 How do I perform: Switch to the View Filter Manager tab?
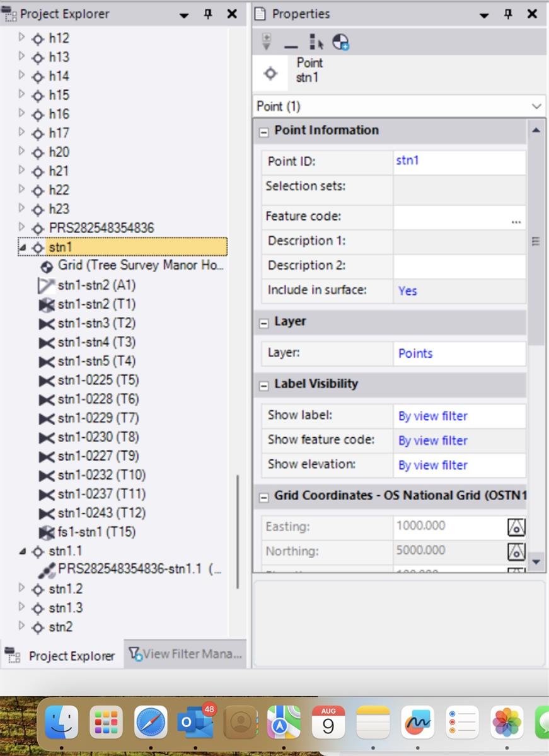tap(185, 655)
